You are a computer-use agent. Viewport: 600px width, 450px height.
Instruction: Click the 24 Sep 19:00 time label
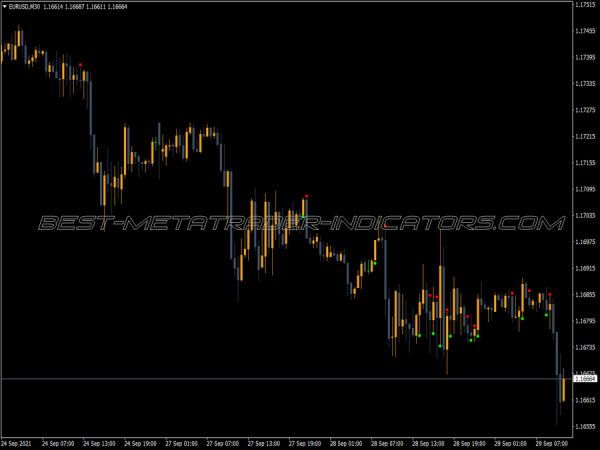coord(140,443)
